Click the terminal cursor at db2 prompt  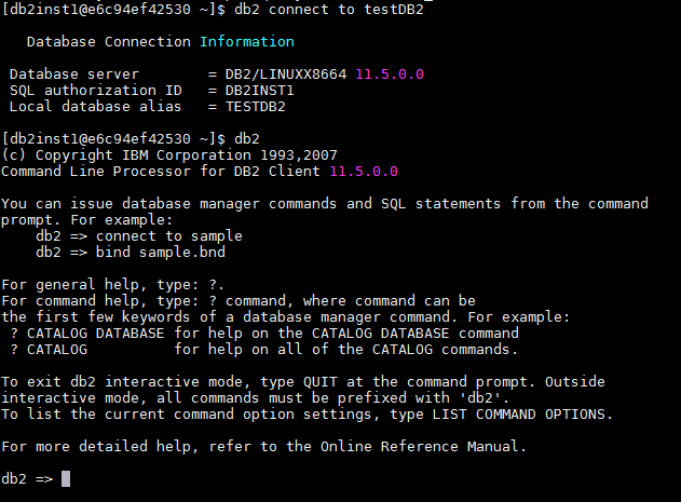click(x=66, y=479)
